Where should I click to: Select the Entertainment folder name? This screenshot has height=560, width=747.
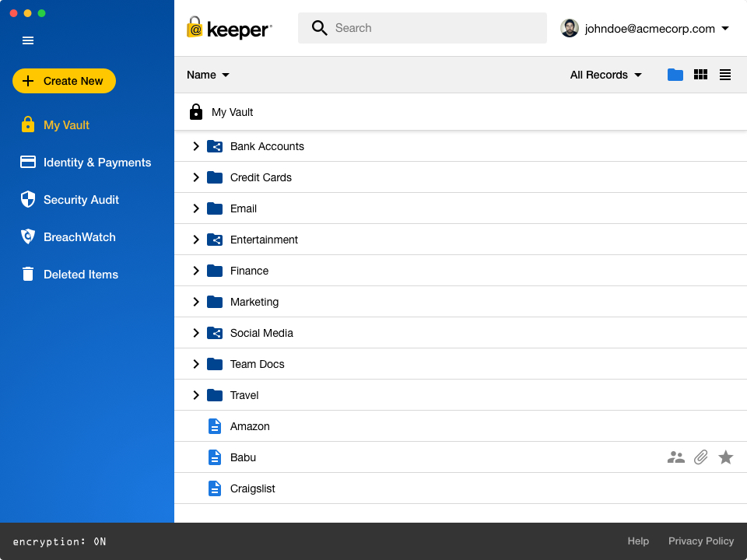click(264, 240)
